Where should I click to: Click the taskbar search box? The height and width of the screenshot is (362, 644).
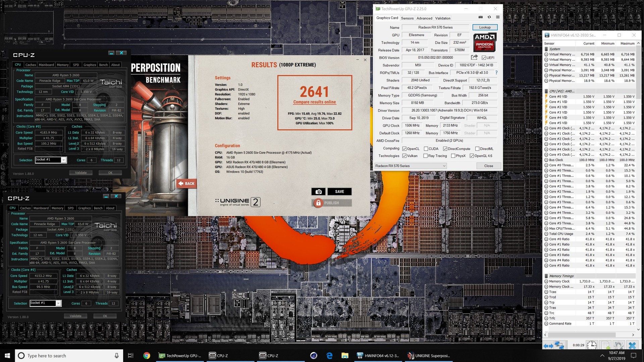pos(69,356)
